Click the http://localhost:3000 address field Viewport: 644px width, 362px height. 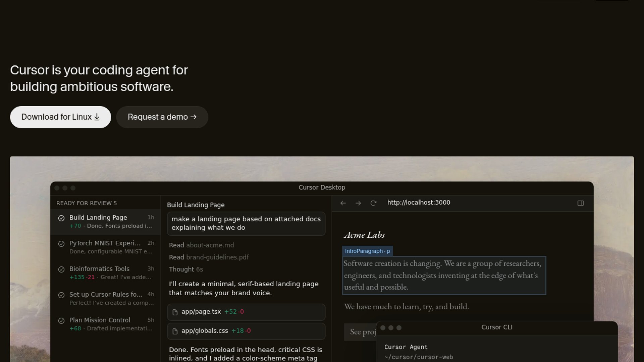click(x=419, y=202)
